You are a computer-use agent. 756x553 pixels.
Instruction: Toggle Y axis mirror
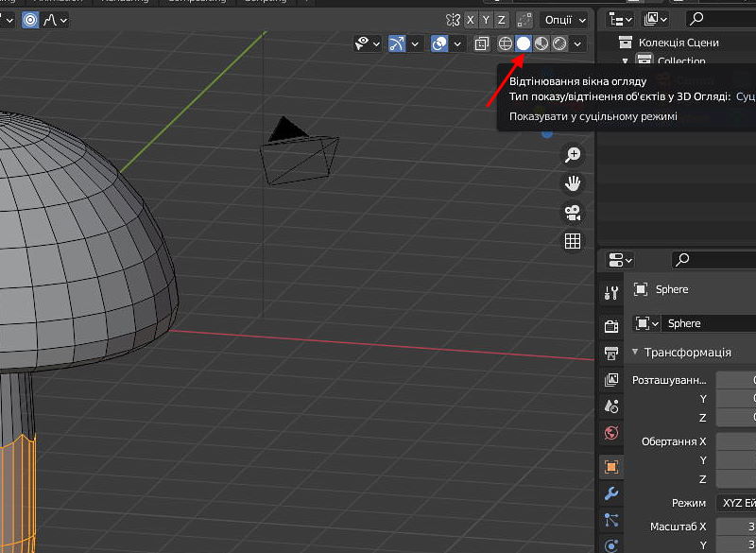(x=486, y=20)
